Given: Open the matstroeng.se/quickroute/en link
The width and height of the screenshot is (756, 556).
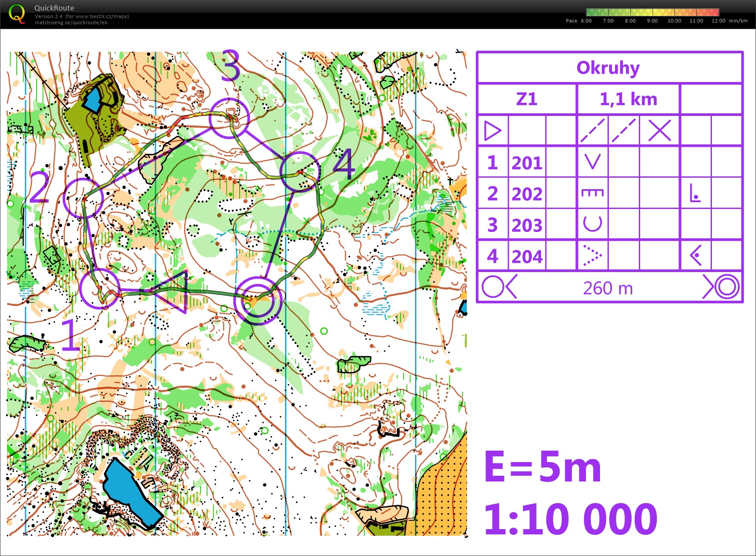Looking at the screenshot, I should [71, 22].
